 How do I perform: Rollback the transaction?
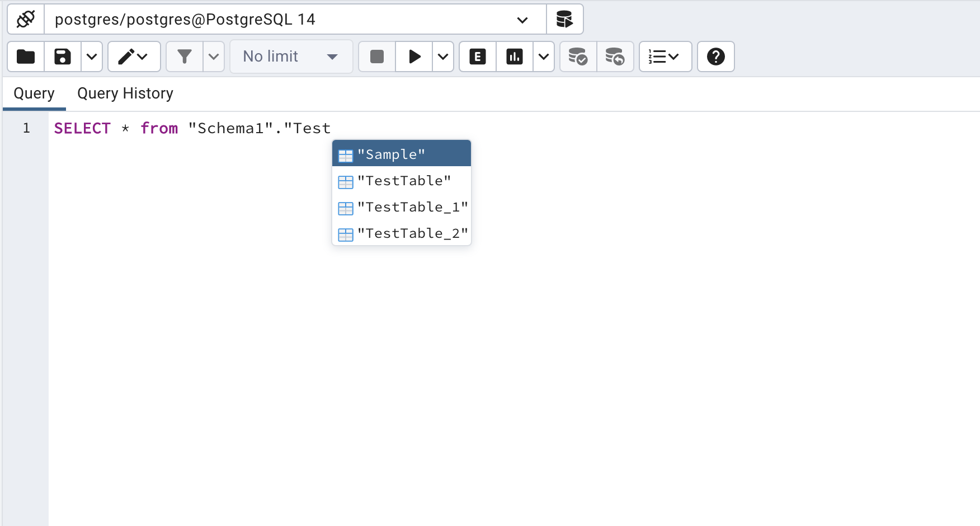[x=615, y=57]
